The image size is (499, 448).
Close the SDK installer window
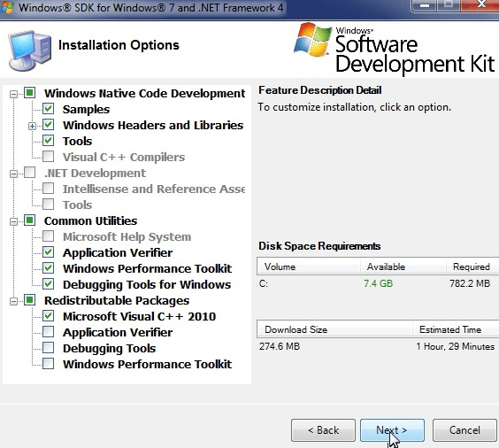tap(480, 5)
